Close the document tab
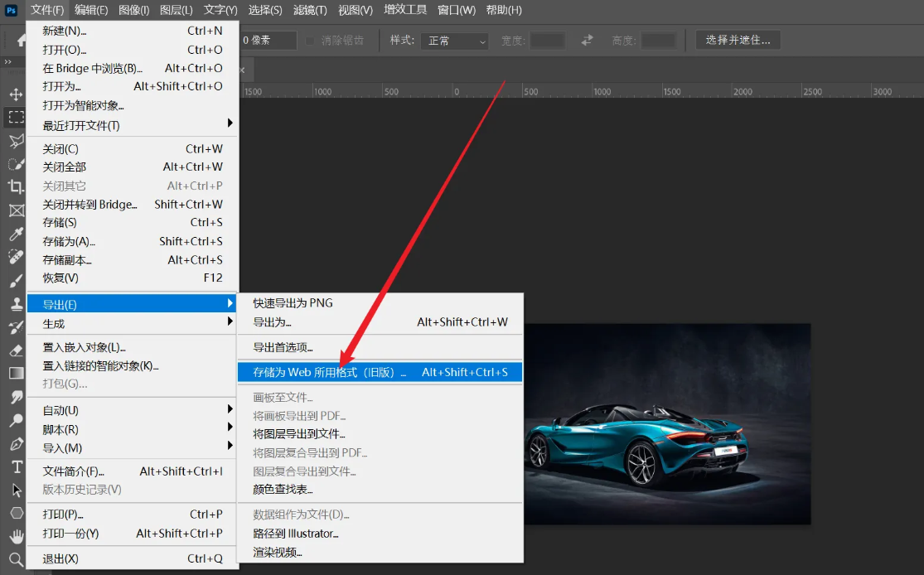The height and width of the screenshot is (575, 924). pyautogui.click(x=242, y=70)
